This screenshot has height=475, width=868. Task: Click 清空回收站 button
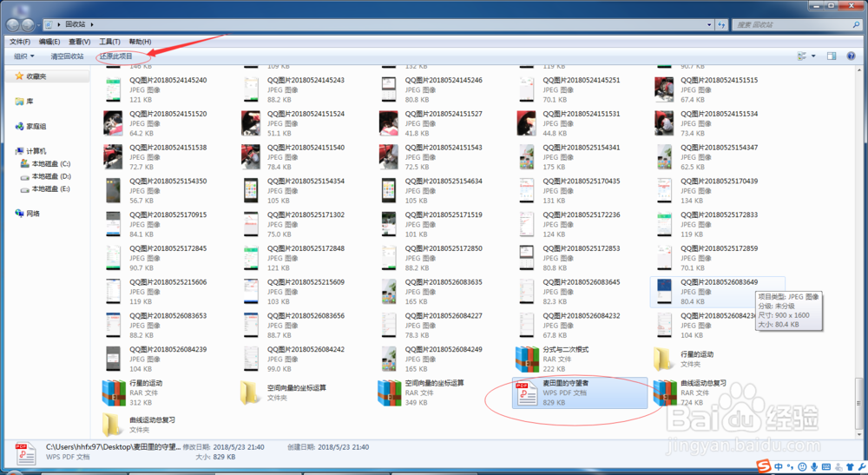pyautogui.click(x=67, y=56)
